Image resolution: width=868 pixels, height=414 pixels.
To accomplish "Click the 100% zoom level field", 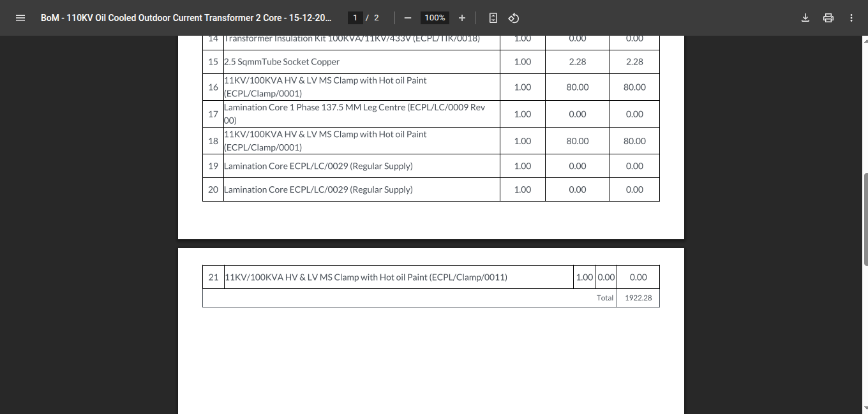I will coord(435,18).
